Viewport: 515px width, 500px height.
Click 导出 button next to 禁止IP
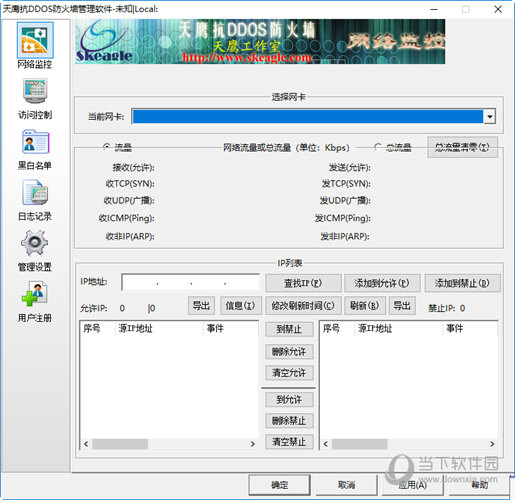pos(402,305)
